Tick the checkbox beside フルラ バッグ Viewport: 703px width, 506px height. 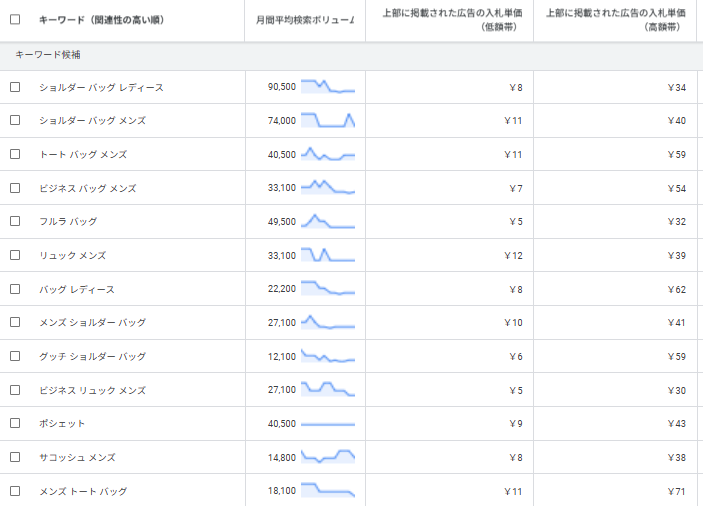tap(15, 221)
